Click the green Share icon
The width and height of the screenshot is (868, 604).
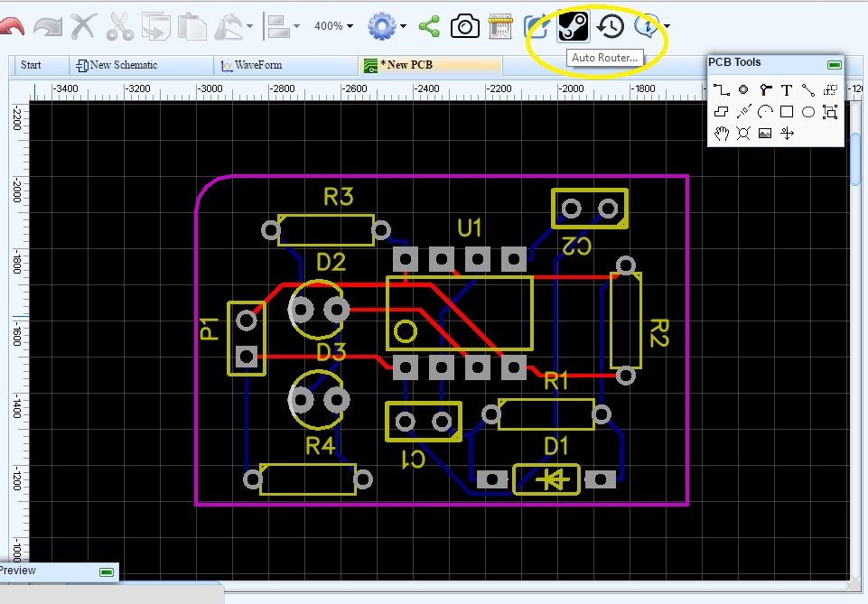point(429,26)
